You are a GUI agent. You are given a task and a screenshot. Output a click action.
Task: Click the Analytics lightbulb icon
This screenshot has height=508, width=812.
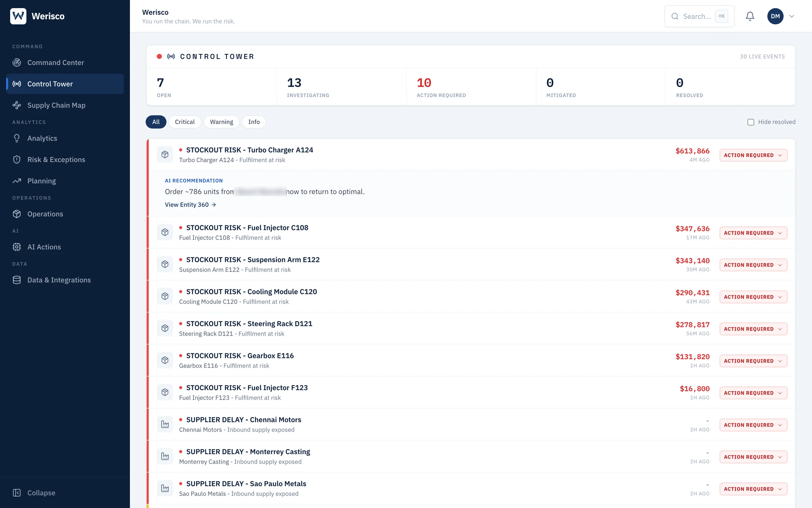tap(17, 138)
